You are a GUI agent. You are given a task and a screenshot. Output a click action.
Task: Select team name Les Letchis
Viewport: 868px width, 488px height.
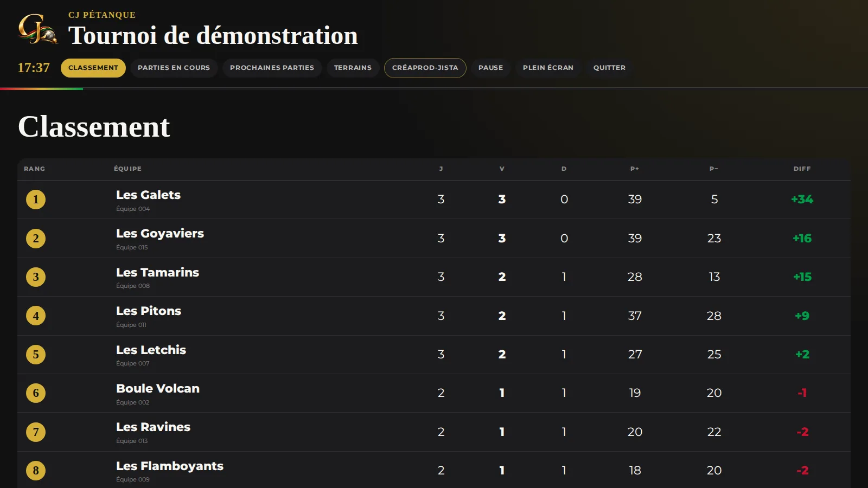tap(151, 350)
